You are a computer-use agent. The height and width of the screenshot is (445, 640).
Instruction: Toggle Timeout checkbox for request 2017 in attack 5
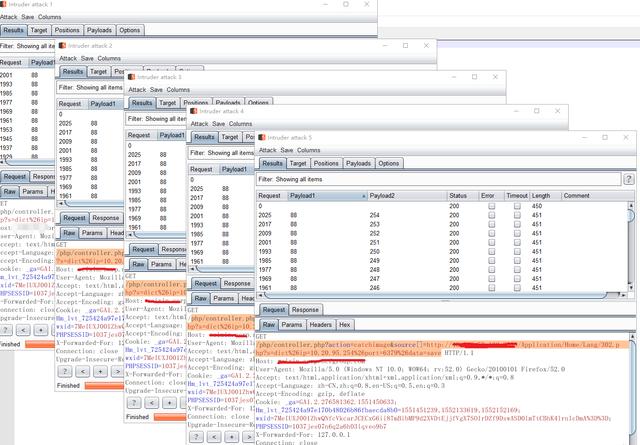pyautogui.click(x=517, y=224)
